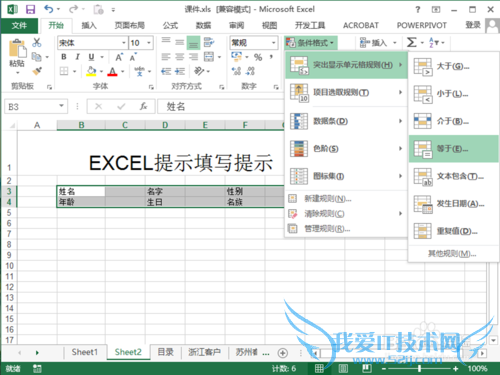500x375 pixels.
Task: Select Duplicate Values rule
Action: click(453, 231)
